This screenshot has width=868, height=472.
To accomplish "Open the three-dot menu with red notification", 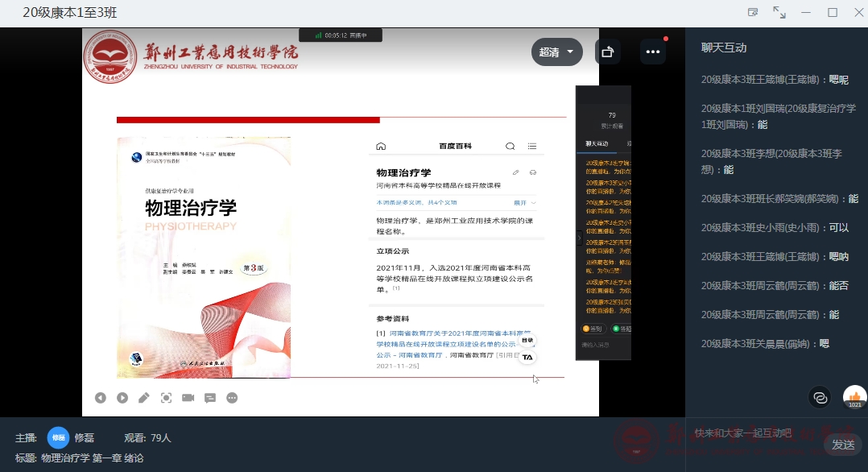I will 653,52.
